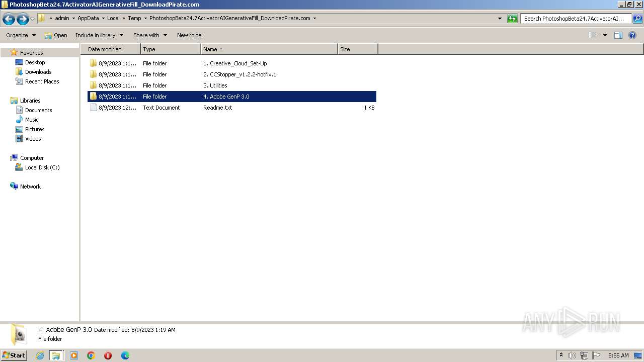Open Google Chrome from taskbar

91,355
